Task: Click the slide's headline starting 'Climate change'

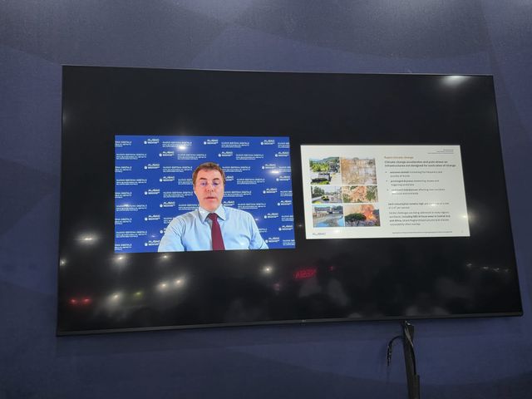Action: 420,164
